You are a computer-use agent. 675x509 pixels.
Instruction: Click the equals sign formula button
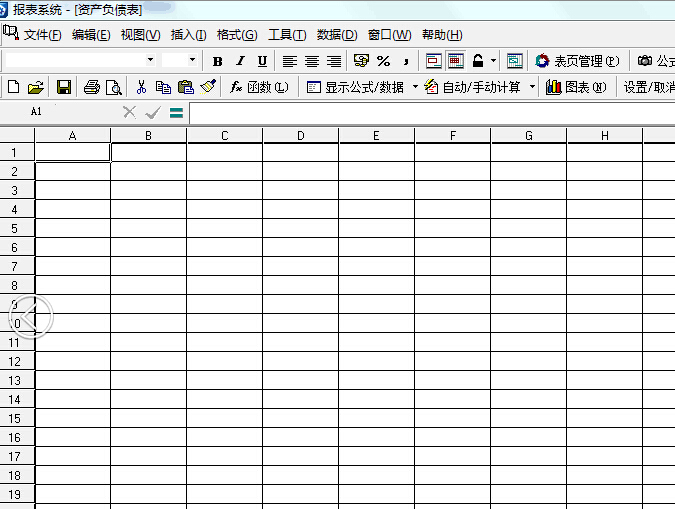176,113
